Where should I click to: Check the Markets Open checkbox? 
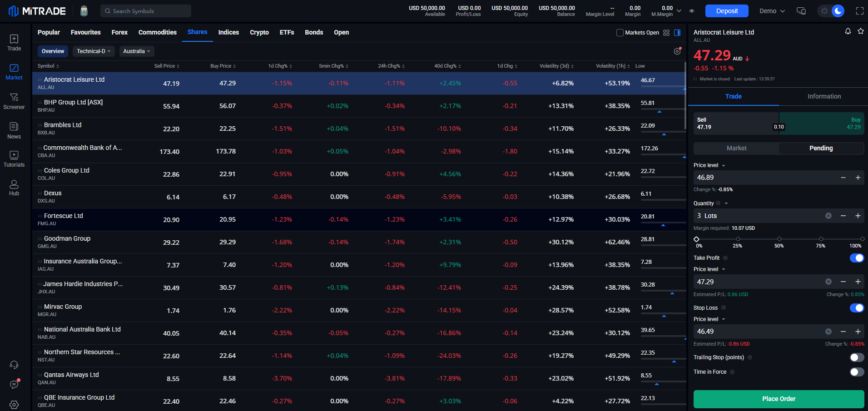pos(620,33)
